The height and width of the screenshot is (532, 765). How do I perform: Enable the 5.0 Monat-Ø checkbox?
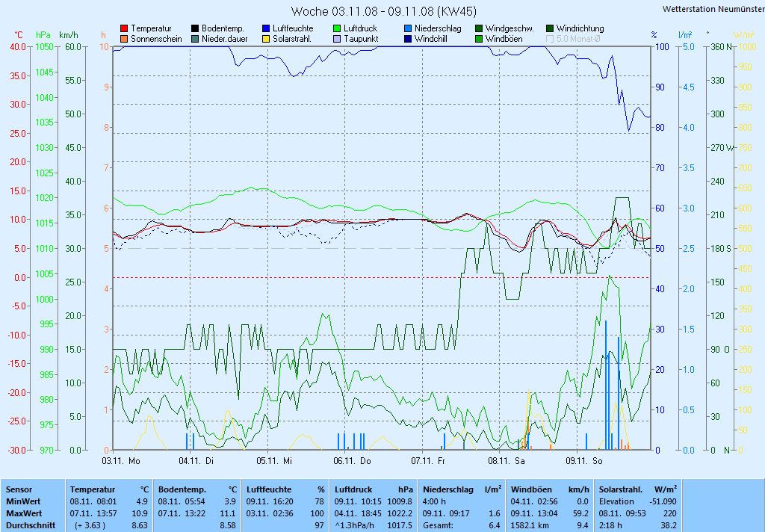click(x=550, y=39)
